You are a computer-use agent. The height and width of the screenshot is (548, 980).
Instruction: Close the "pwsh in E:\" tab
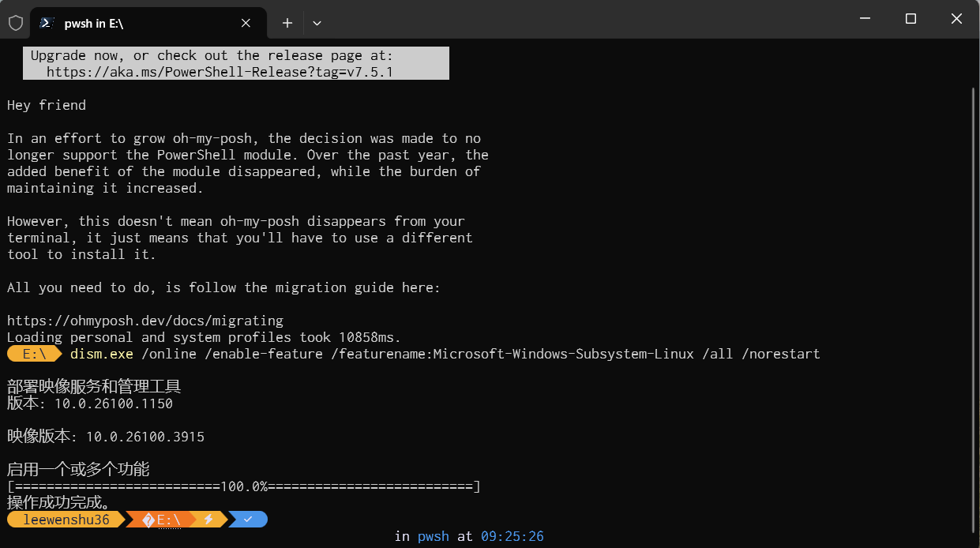coord(246,23)
